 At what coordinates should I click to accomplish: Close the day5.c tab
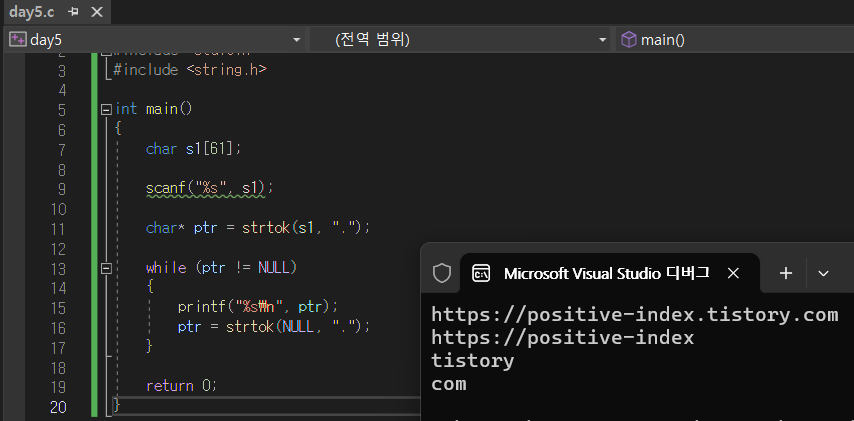pos(96,12)
